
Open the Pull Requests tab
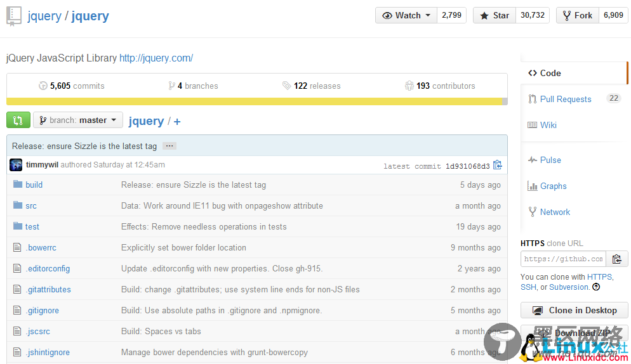[x=566, y=99]
